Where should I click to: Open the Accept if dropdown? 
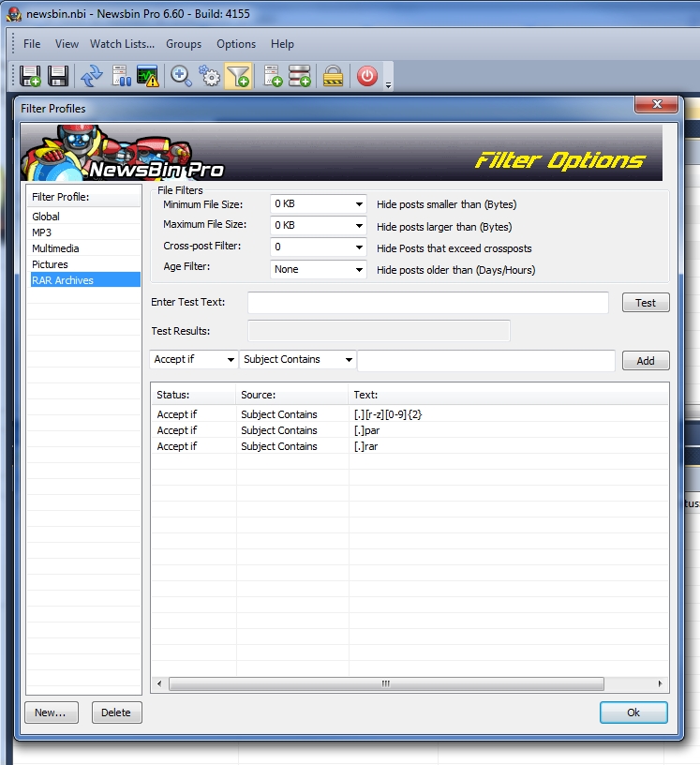pos(194,360)
